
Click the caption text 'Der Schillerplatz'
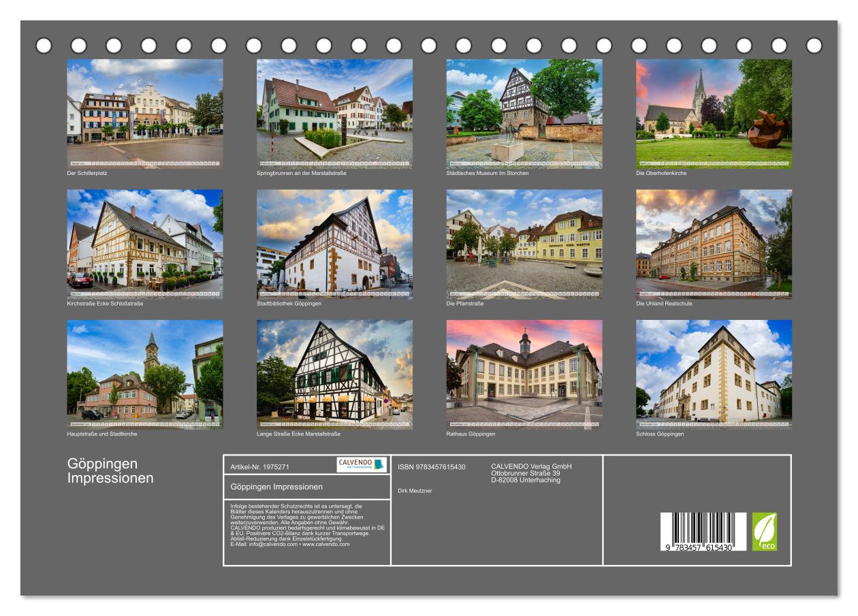click(87, 173)
